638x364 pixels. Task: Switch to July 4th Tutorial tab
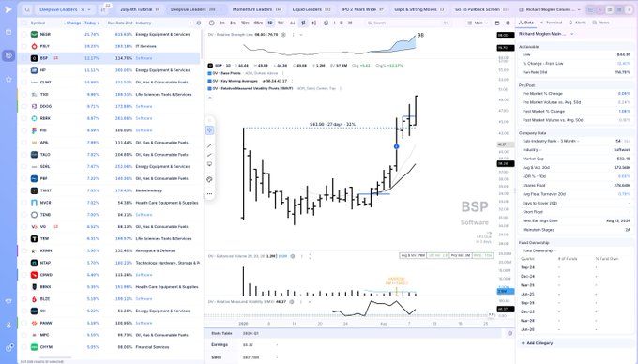140,9
